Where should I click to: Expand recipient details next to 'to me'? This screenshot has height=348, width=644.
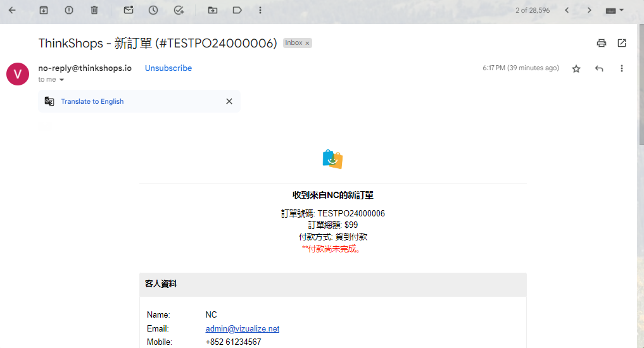[61, 80]
